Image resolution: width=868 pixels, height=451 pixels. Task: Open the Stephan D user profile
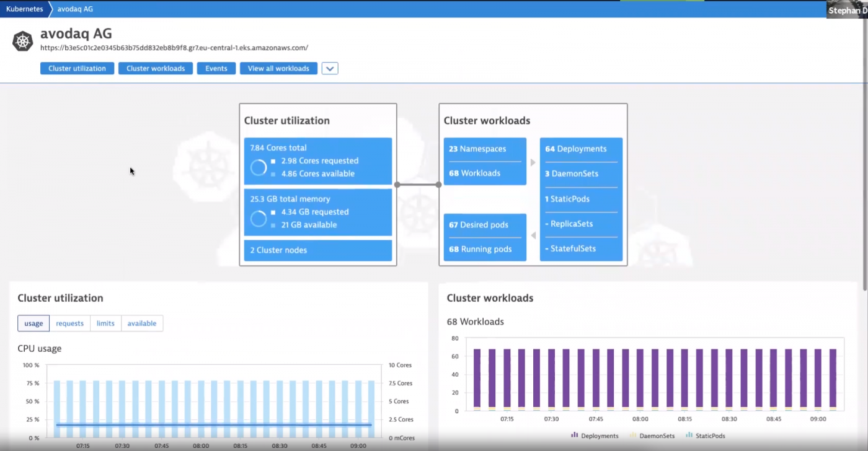click(846, 10)
